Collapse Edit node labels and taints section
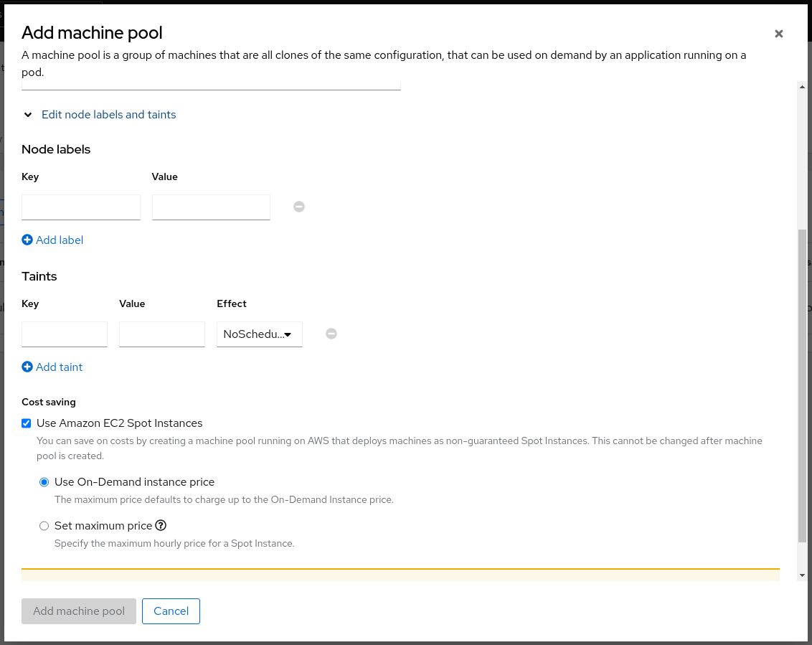This screenshot has height=645, width=812. [x=108, y=115]
